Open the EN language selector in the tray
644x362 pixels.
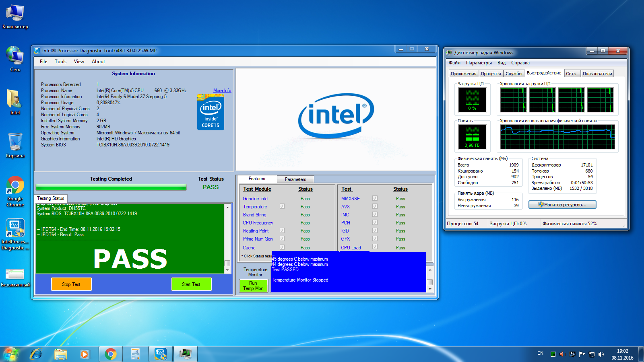(540, 354)
